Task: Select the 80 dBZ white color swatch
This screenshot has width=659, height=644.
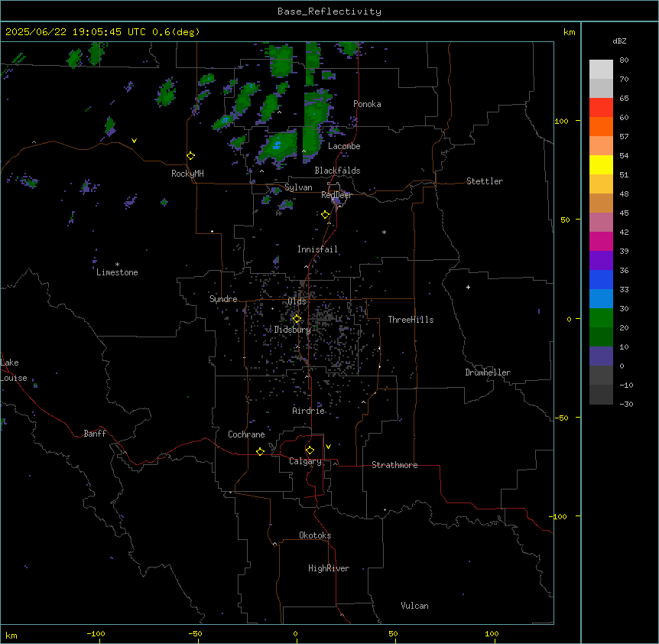Action: point(601,69)
